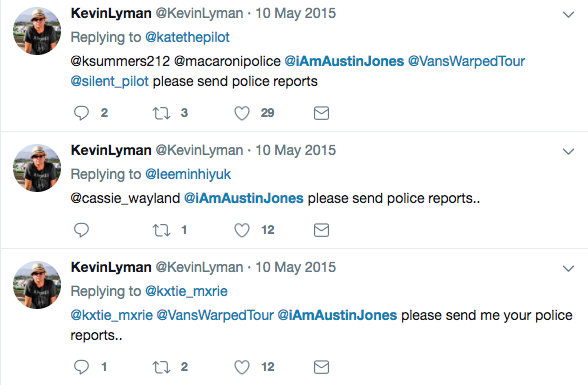Send first tweet via direct message
Image resolution: width=588 pixels, height=385 pixels.
pos(321,113)
